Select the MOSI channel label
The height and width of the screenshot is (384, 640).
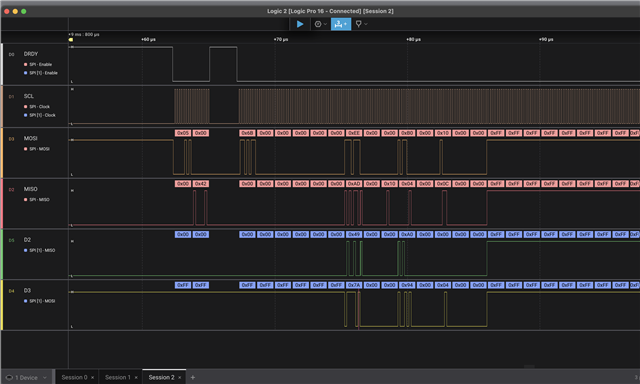point(31,138)
